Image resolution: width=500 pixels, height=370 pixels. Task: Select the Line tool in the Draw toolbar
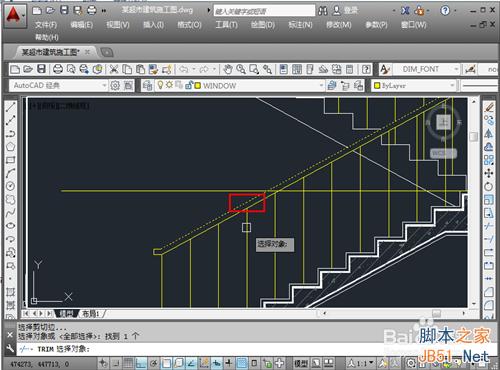[x=10, y=107]
